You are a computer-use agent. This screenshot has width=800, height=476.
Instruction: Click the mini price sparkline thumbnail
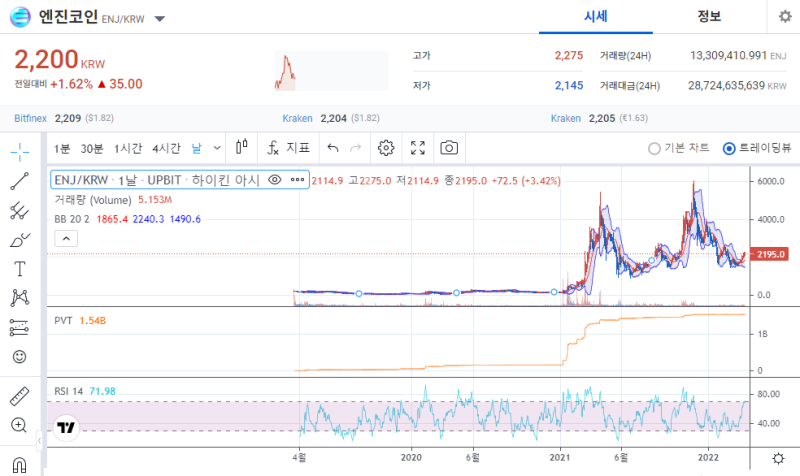click(332, 70)
